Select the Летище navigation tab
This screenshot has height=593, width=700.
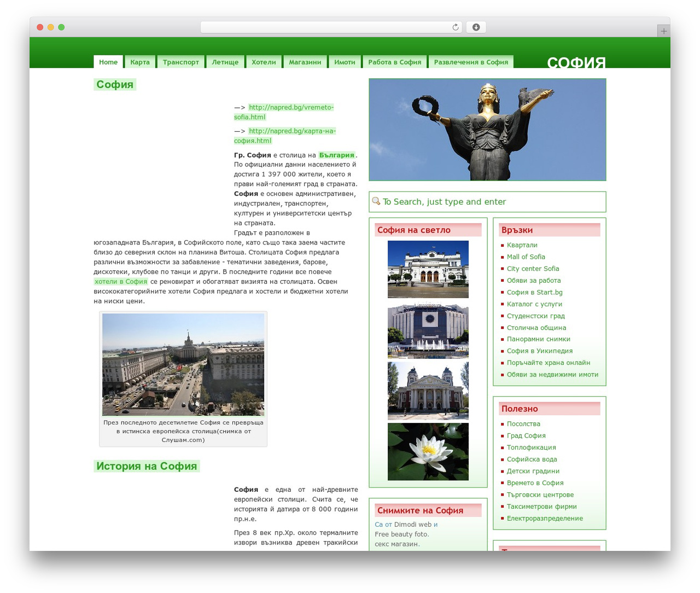click(225, 62)
